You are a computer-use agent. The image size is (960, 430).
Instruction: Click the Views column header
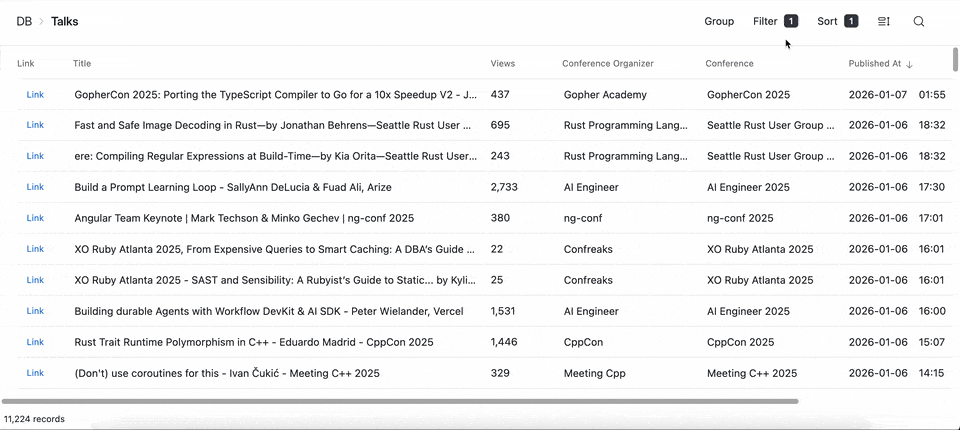click(503, 63)
